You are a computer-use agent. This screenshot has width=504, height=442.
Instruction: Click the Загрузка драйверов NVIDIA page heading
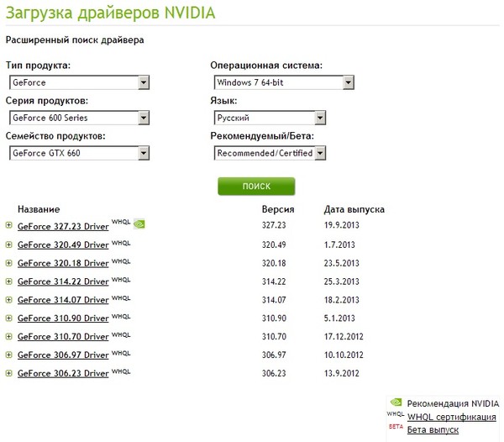pos(111,13)
